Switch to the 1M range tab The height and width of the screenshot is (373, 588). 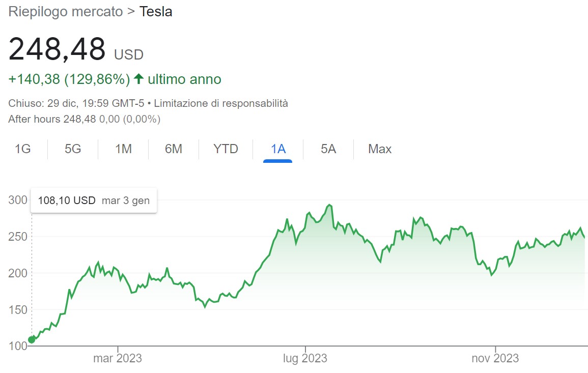(x=123, y=149)
